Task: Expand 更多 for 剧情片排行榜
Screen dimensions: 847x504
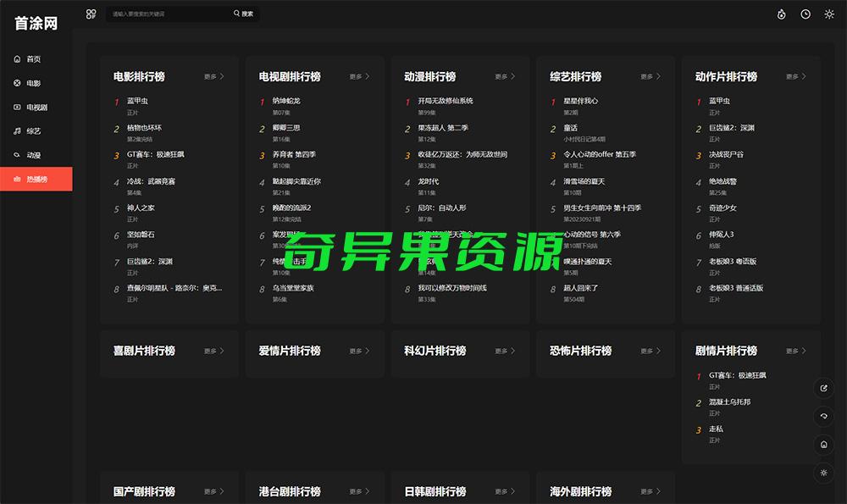Action: [x=795, y=351]
